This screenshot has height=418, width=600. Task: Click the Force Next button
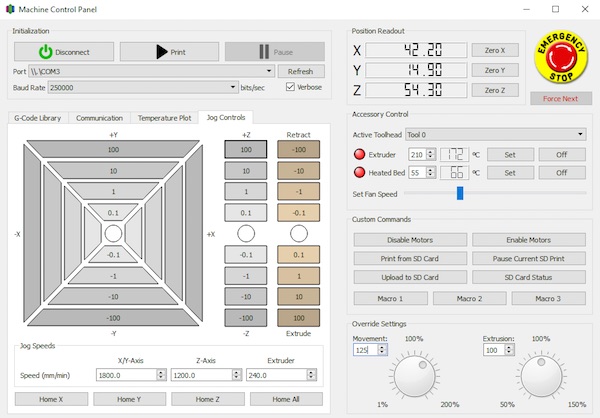click(x=561, y=98)
